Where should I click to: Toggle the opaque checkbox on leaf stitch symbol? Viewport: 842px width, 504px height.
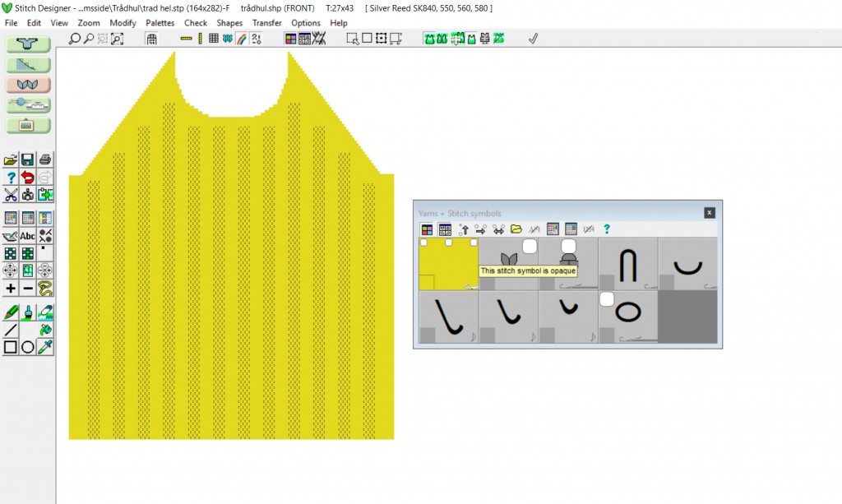(x=529, y=246)
